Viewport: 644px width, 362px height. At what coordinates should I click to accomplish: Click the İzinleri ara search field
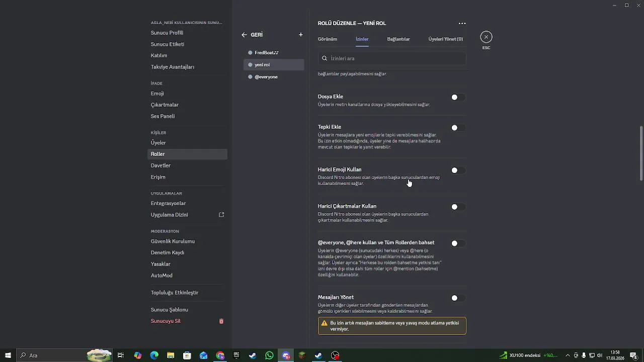pyautogui.click(x=392, y=58)
